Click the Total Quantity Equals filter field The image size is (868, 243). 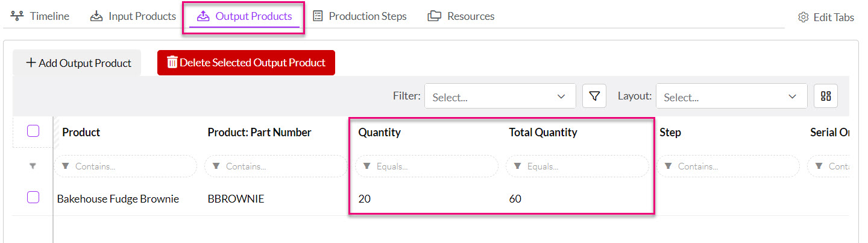pyautogui.click(x=577, y=166)
